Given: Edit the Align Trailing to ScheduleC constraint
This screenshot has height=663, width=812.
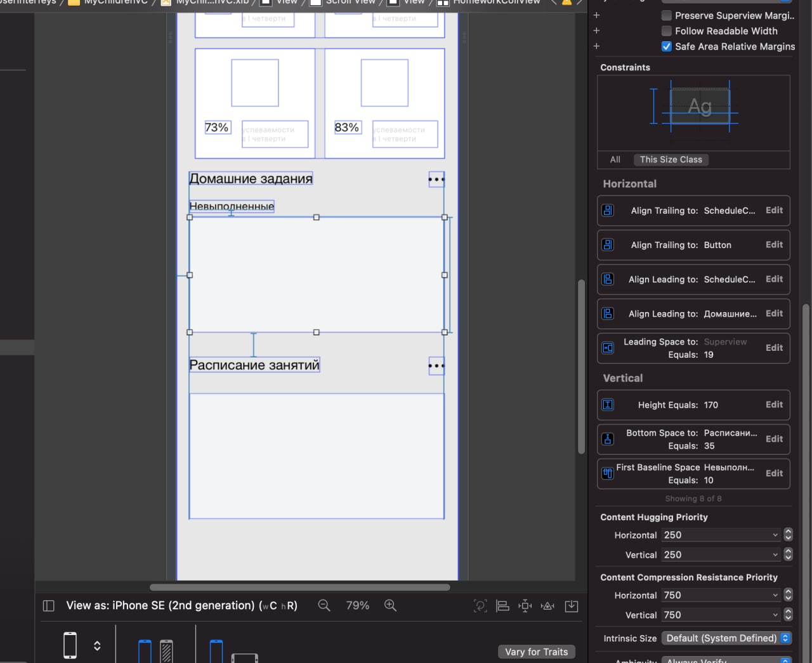Looking at the screenshot, I should [774, 210].
